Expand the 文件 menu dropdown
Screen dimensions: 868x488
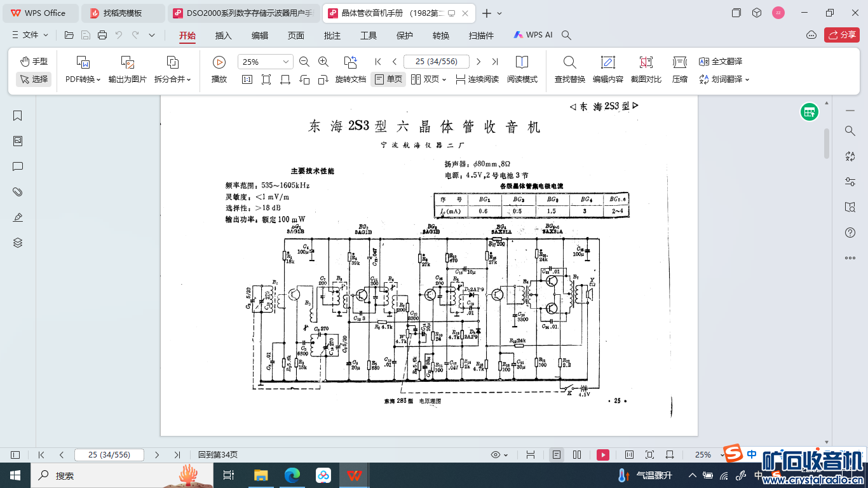coord(30,36)
